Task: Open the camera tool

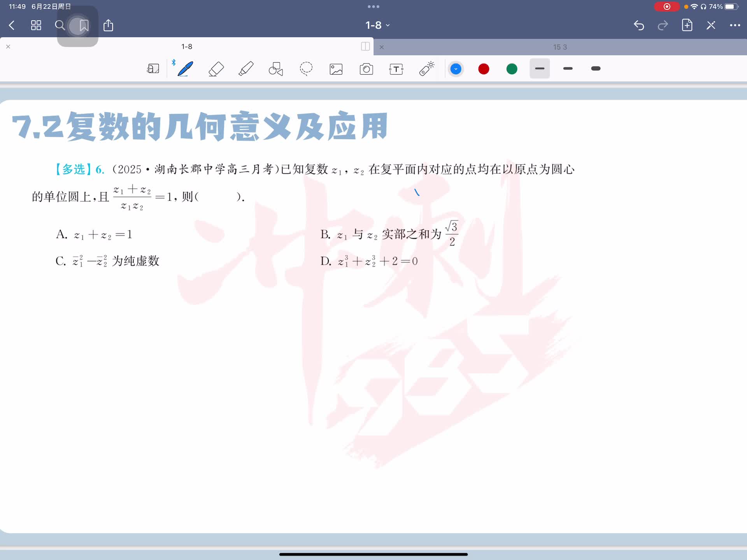Action: pyautogui.click(x=366, y=69)
